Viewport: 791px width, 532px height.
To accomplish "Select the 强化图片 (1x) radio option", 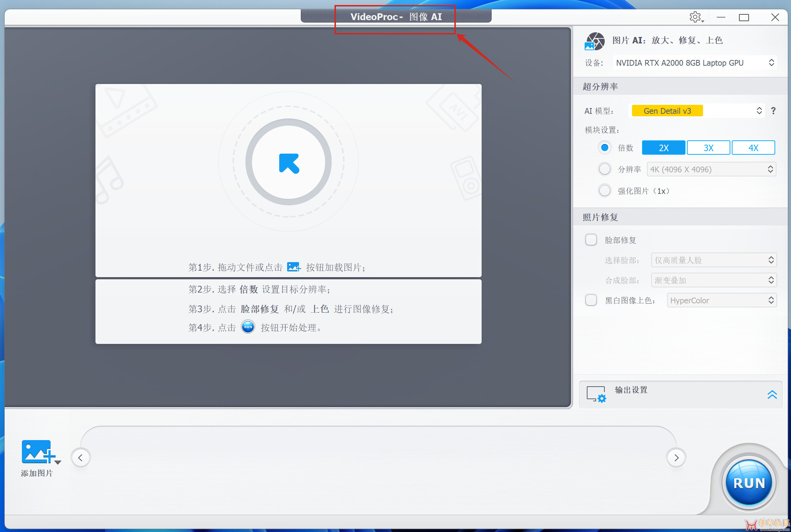I will click(x=605, y=191).
